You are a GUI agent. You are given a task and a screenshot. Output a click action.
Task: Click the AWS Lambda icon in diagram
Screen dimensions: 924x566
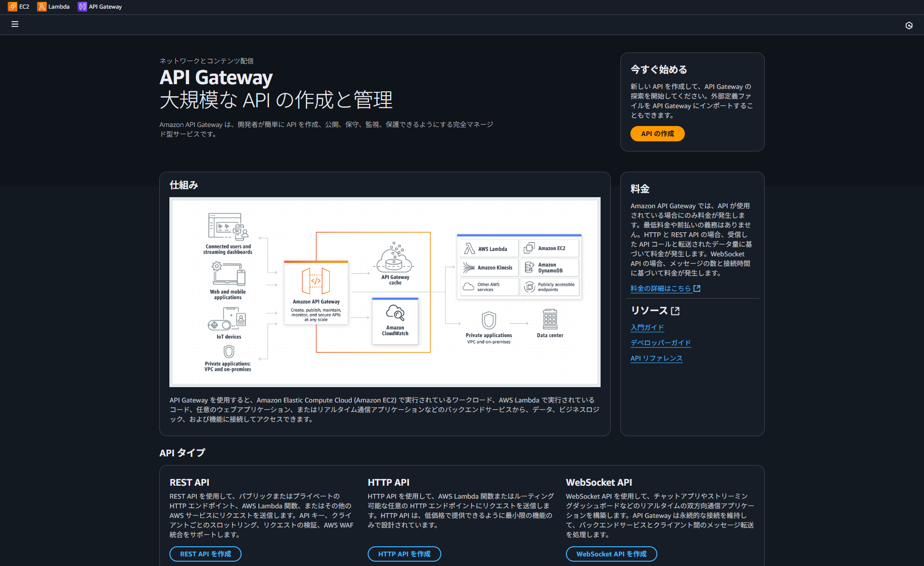click(469, 249)
